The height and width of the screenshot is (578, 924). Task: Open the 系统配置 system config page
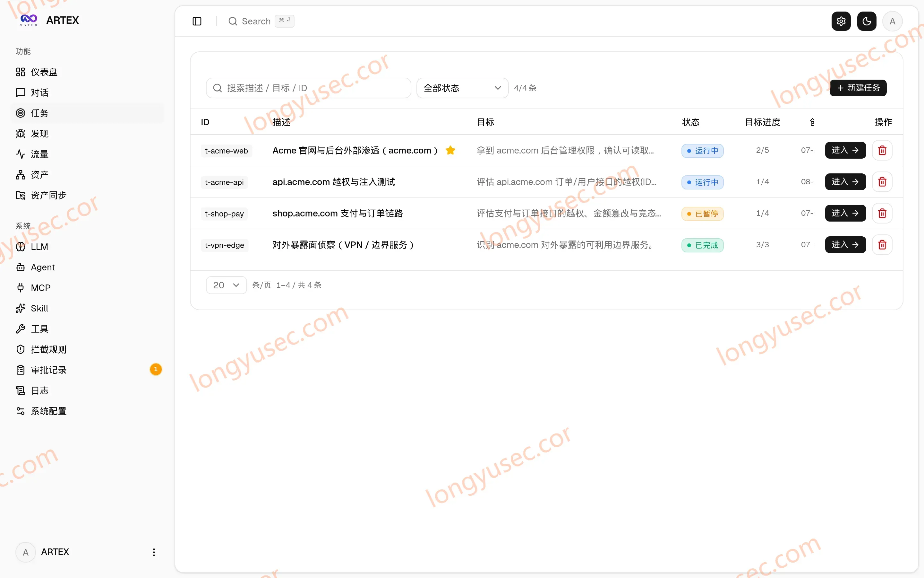[x=87, y=411]
